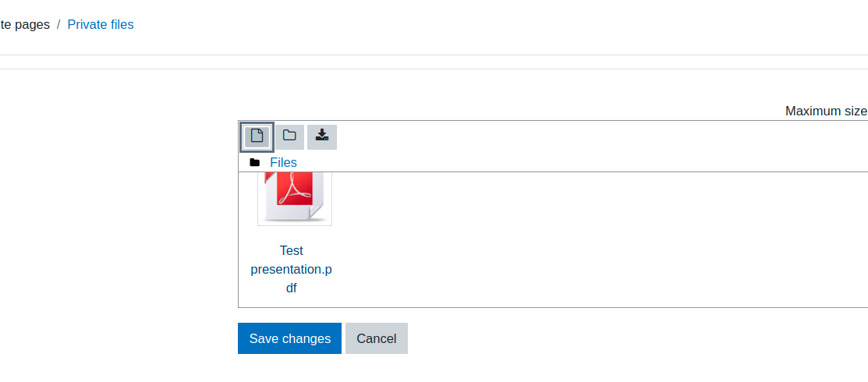Viewport: 868px width, 382px height.
Task: Cancel editing private files
Action: pos(377,338)
